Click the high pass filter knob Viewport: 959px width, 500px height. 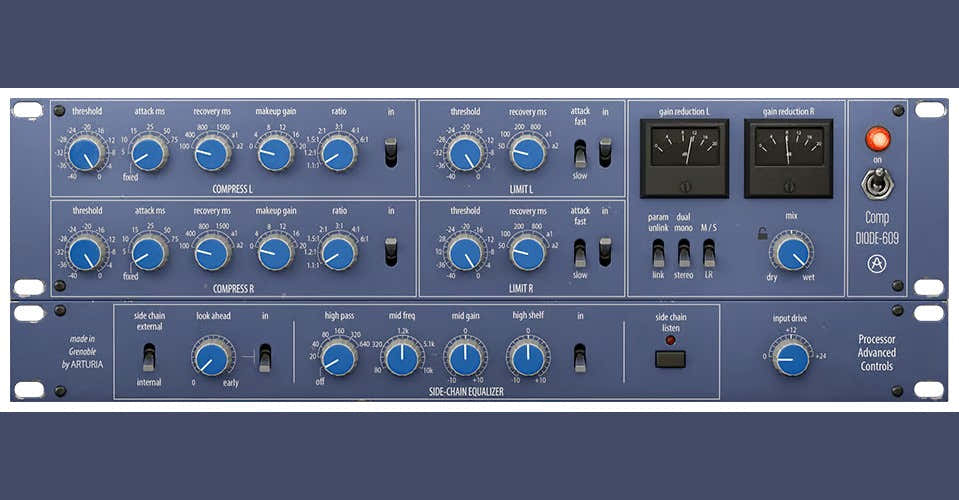point(338,358)
